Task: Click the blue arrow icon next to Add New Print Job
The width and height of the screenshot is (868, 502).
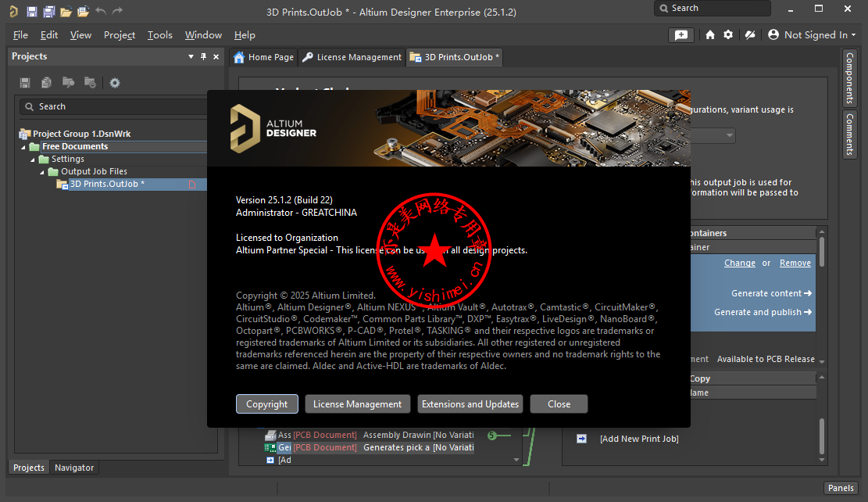Action: pyautogui.click(x=581, y=439)
